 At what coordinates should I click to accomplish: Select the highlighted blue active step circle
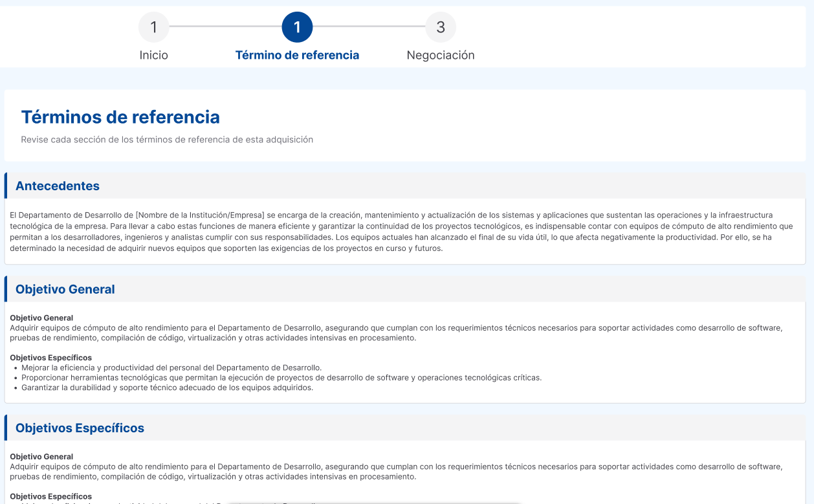[x=297, y=27]
